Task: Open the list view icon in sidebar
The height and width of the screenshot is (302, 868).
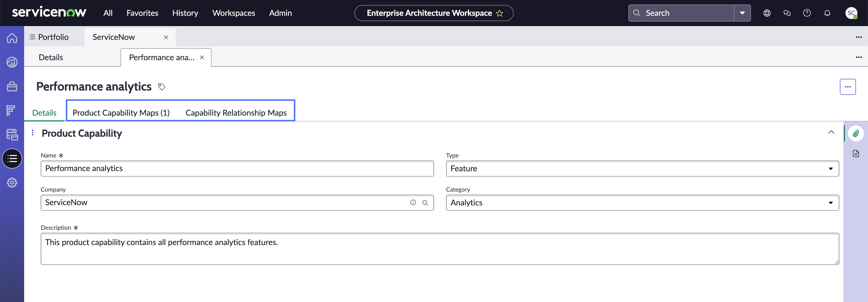Action: tap(12, 159)
